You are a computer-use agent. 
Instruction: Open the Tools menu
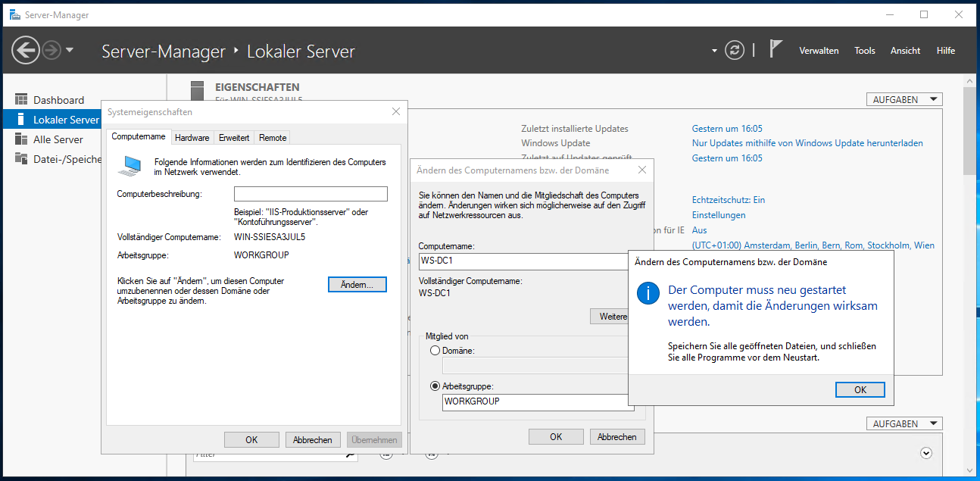pos(865,51)
